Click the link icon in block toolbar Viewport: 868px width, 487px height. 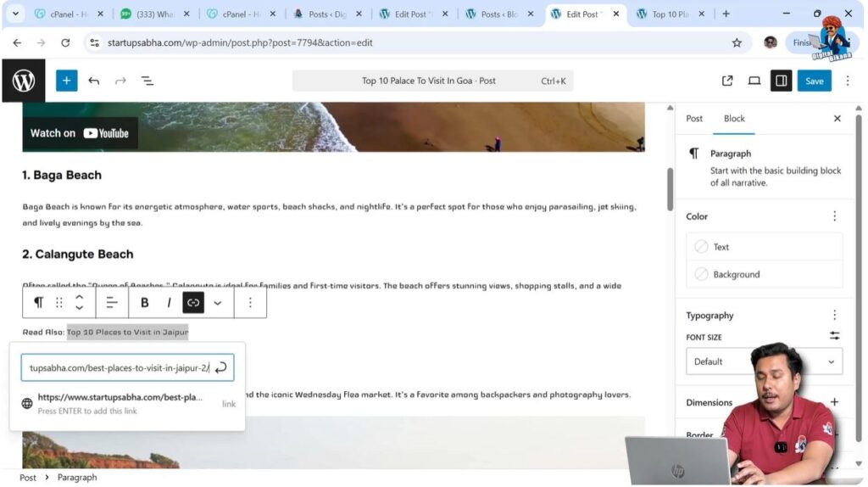point(193,303)
